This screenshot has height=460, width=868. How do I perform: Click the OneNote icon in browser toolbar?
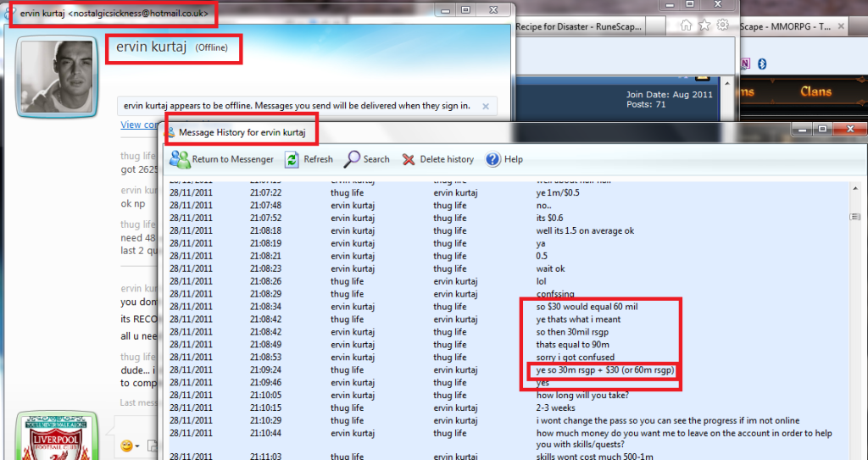point(745,64)
